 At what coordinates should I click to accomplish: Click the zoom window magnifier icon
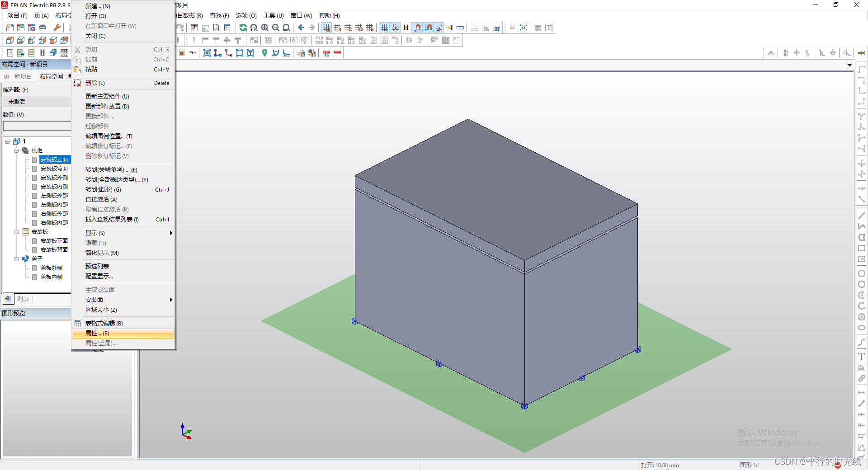click(x=254, y=28)
